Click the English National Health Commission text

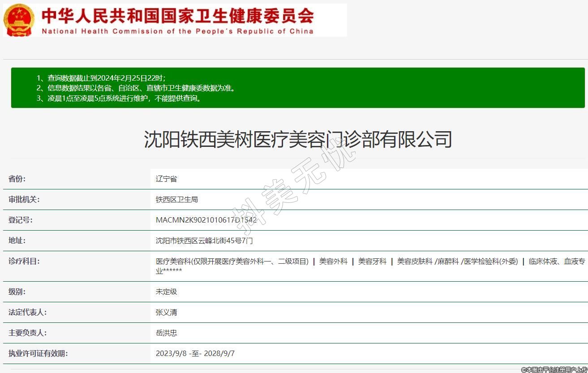[177, 31]
